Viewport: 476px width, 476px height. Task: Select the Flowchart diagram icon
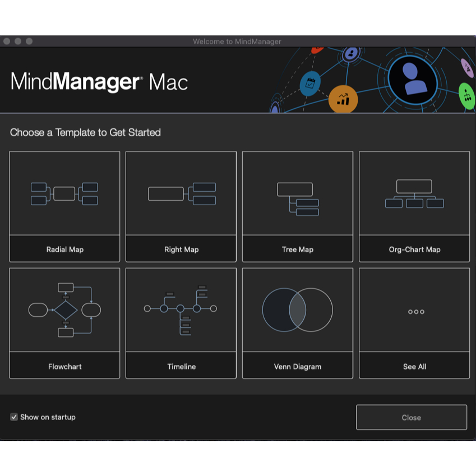point(64,309)
